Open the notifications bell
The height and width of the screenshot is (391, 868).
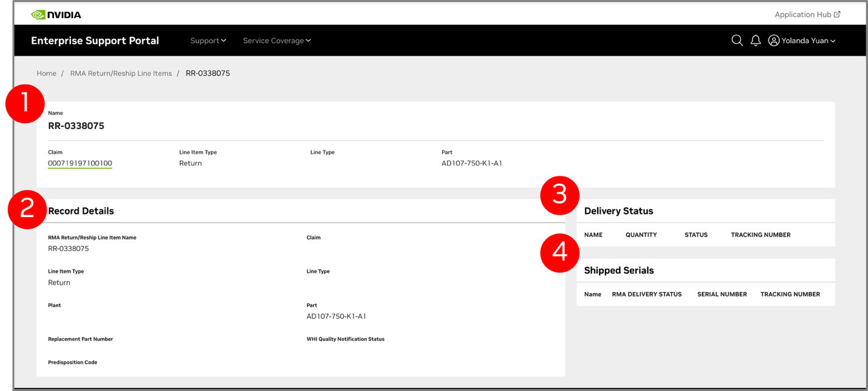click(x=756, y=41)
